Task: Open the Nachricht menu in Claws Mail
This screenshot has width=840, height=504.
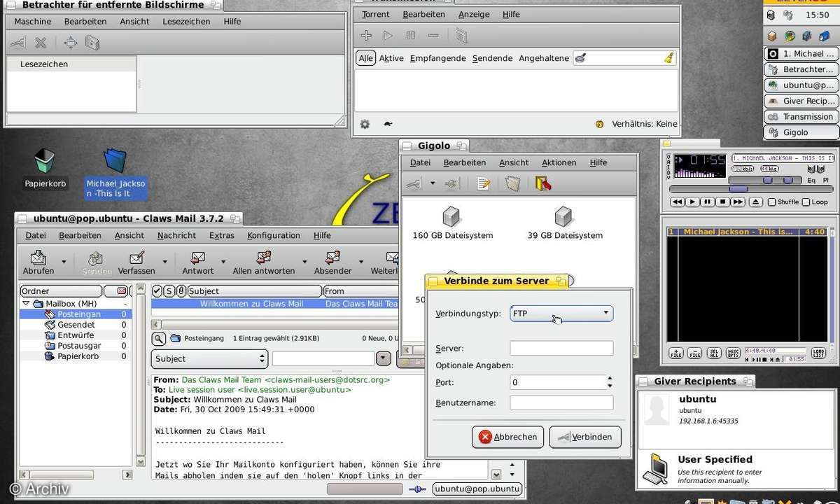Action: tap(176, 235)
